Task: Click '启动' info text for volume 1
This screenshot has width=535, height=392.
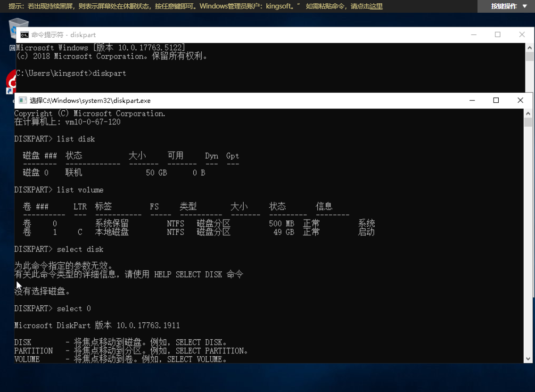Action: [x=366, y=232]
